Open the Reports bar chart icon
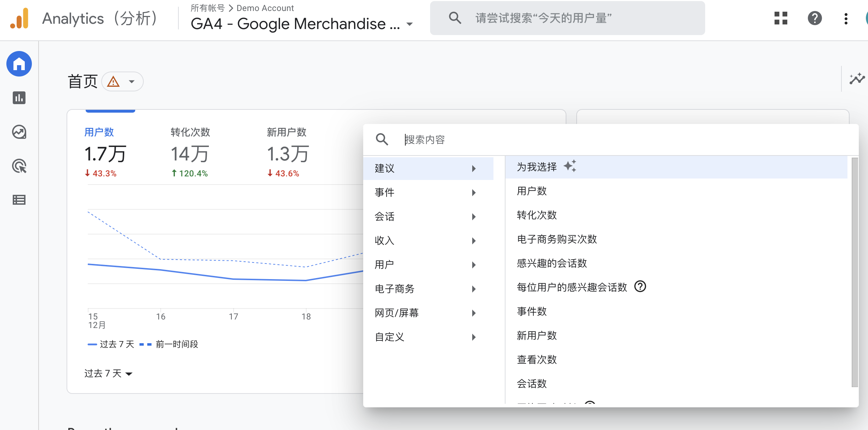Screen dimensions: 868x430 click(x=19, y=98)
